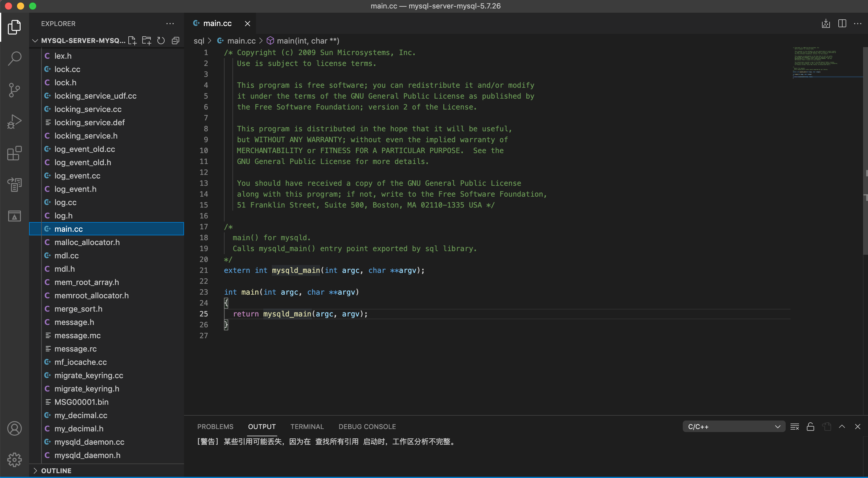This screenshot has height=478, width=868.
Task: Clear the output panel contents
Action: [x=794, y=427]
